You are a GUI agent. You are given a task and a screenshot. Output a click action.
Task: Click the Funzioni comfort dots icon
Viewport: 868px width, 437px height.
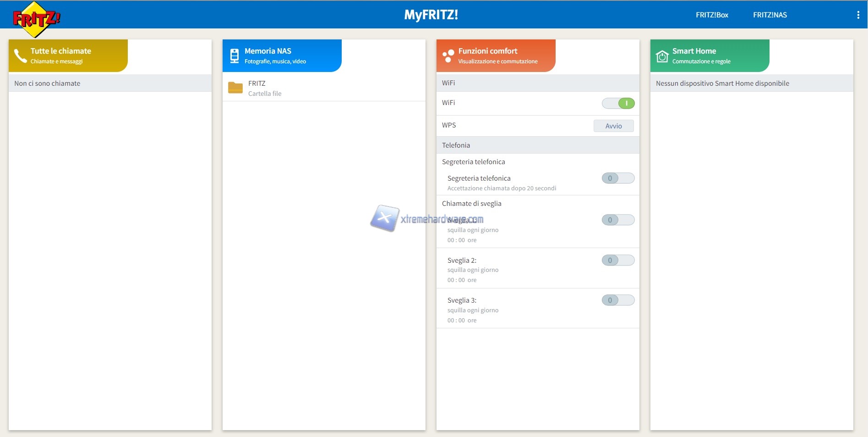[448, 55]
